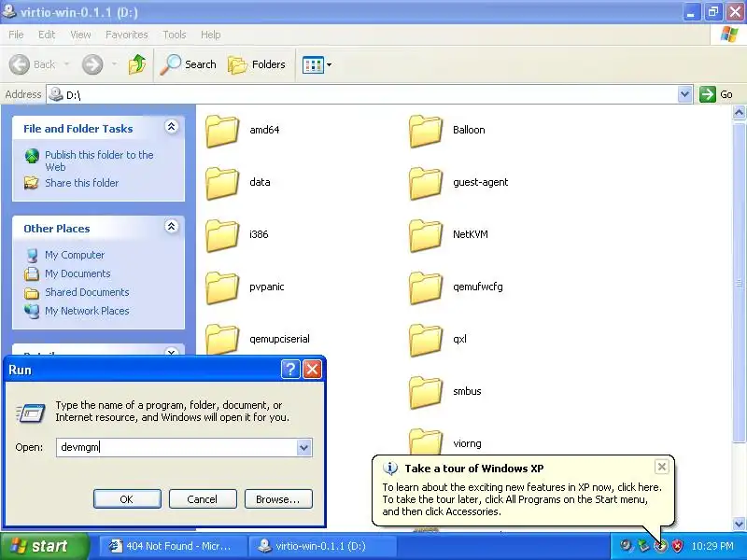Open the Edit menu
The image size is (747, 560).
tap(47, 35)
